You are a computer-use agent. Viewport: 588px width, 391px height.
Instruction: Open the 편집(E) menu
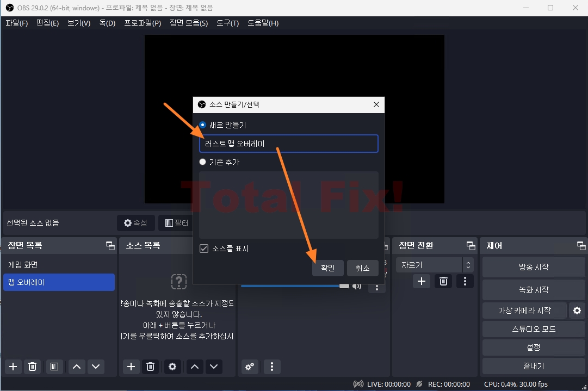(48, 23)
